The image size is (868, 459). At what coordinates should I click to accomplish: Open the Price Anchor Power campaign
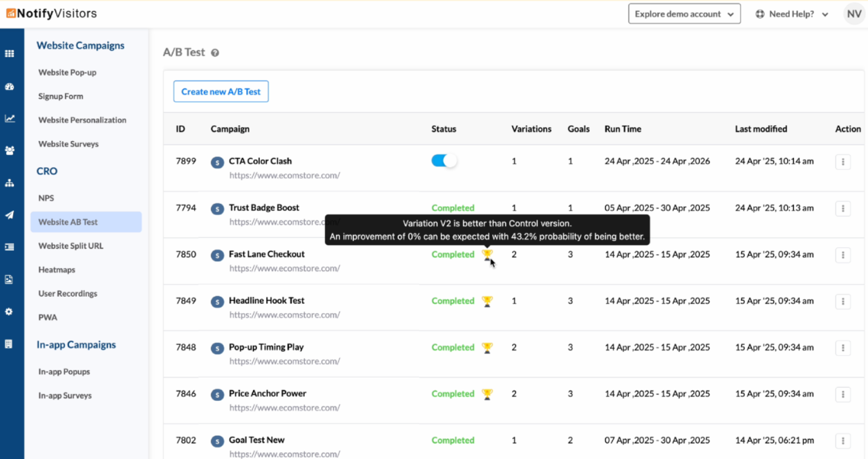(267, 393)
